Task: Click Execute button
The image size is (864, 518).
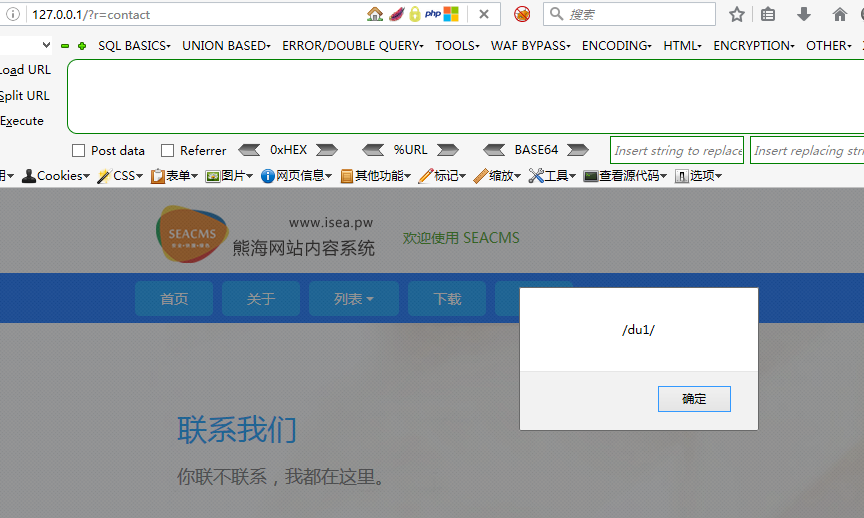Action: [x=22, y=121]
